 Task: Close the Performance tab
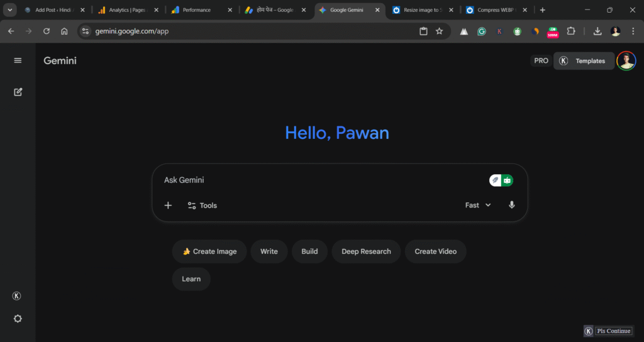coord(230,10)
